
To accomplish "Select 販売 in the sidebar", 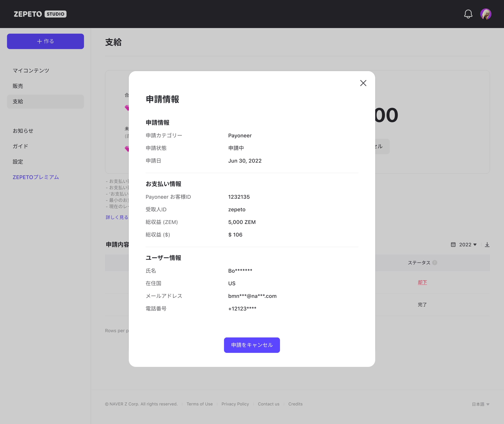I will click(18, 86).
